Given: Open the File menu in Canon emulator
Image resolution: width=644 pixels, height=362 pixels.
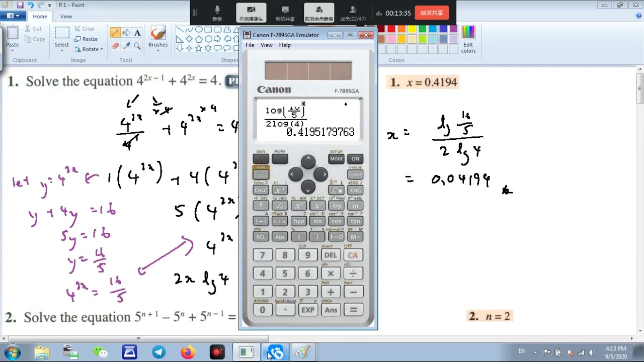Looking at the screenshot, I should [x=250, y=45].
